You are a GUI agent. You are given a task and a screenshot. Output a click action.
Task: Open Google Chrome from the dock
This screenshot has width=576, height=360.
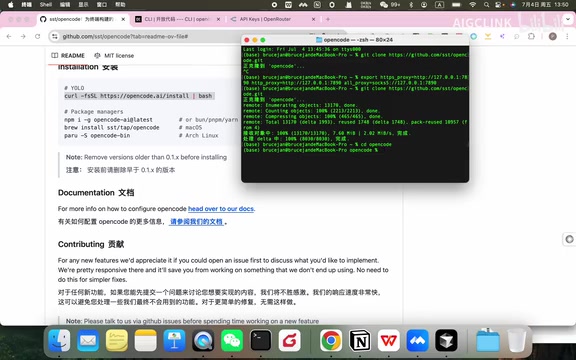pos(331,340)
